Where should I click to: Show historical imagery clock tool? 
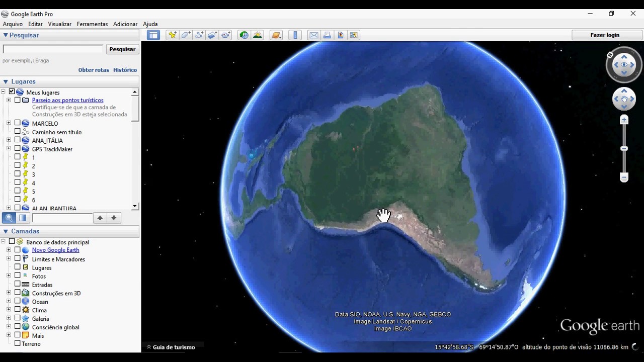point(244,35)
